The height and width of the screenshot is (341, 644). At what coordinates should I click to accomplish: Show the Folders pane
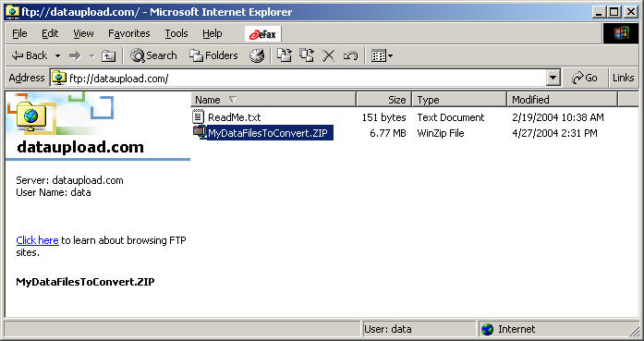[x=213, y=55]
